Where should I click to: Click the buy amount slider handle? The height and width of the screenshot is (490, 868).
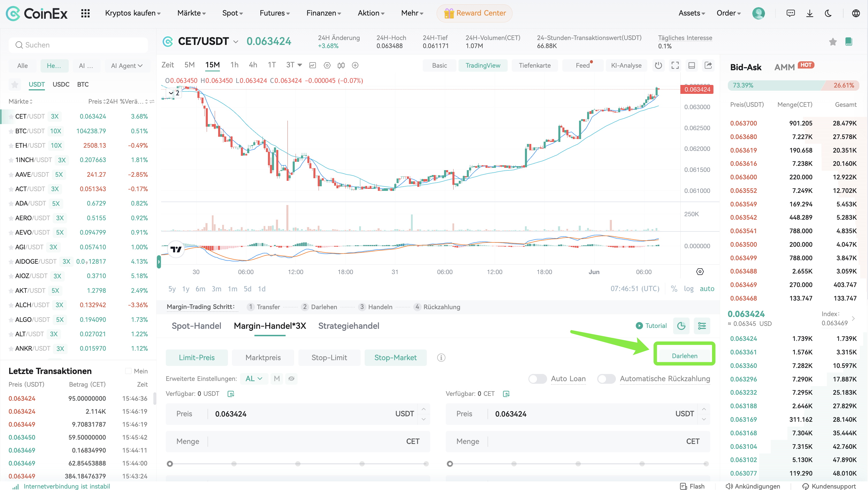click(x=170, y=464)
